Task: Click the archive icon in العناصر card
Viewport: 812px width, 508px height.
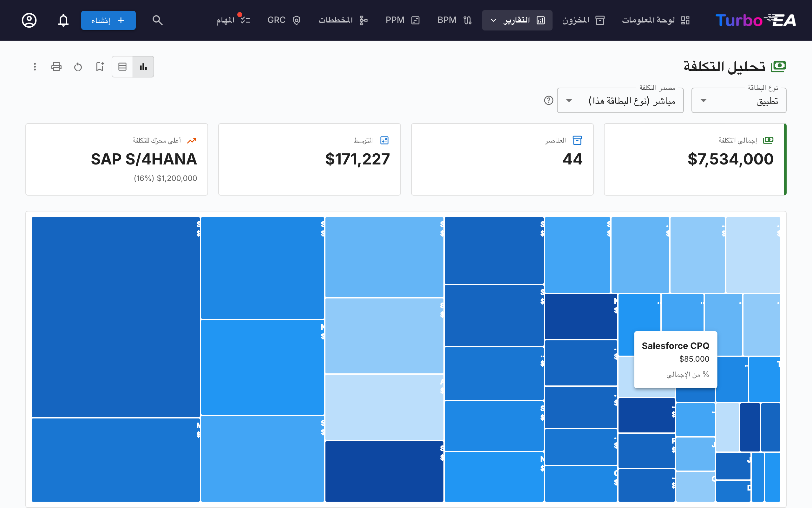Action: pos(577,140)
